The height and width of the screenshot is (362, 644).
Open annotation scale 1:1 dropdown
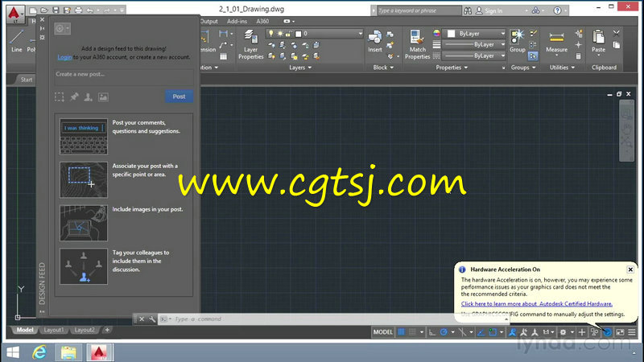[549, 332]
